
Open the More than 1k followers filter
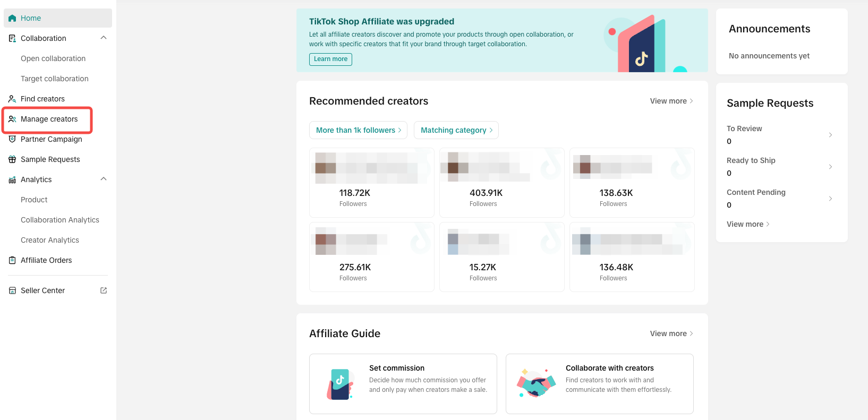[x=358, y=130]
